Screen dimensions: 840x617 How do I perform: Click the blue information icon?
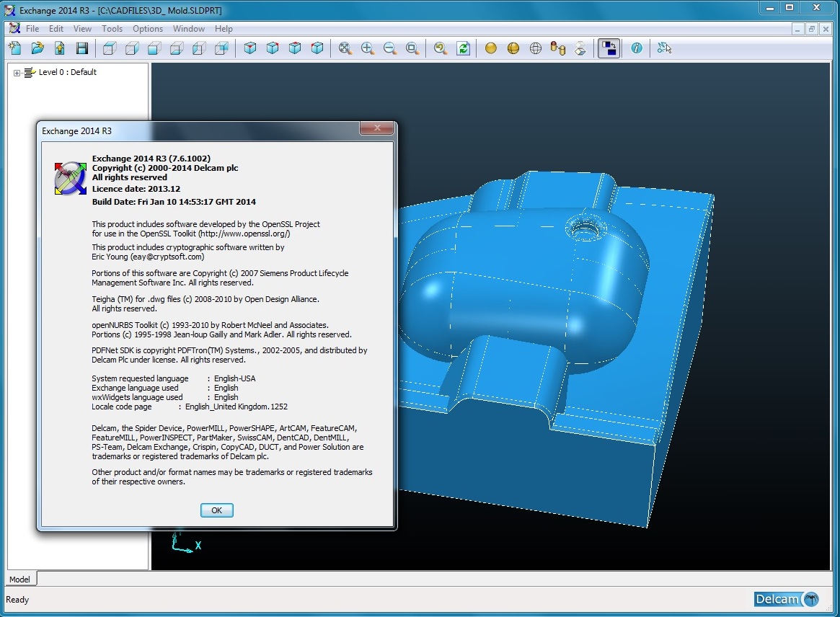coord(637,48)
